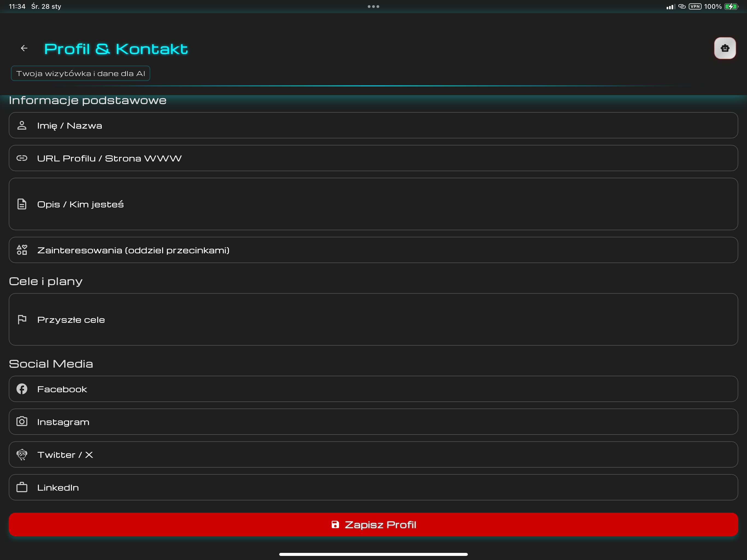Image resolution: width=747 pixels, height=560 pixels.
Task: Click the 'Social Media' heading
Action: [51, 364]
